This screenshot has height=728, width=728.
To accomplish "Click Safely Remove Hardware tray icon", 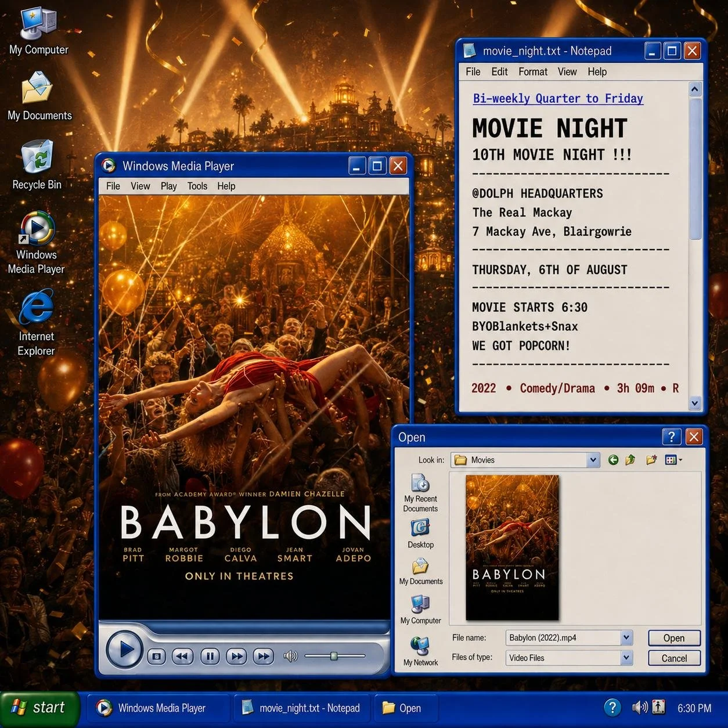I will pos(658,707).
